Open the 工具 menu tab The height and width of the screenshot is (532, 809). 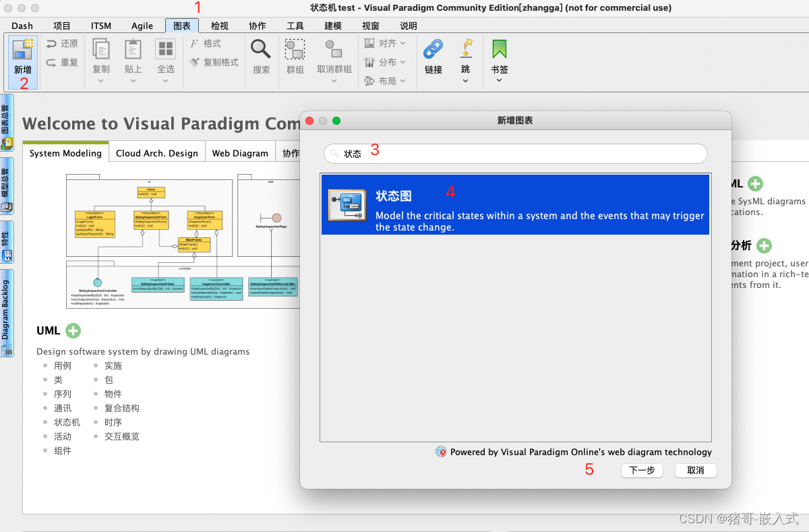coord(295,26)
